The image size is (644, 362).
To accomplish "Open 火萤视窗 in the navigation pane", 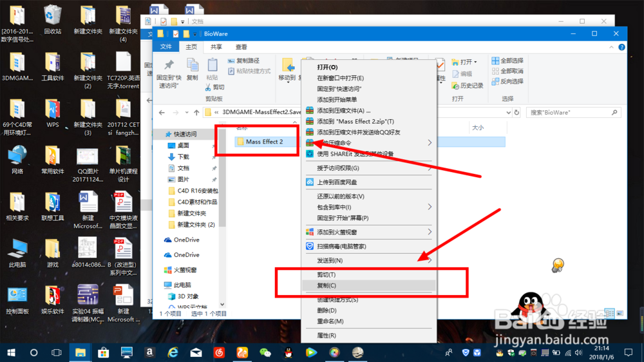I will 180,269.
